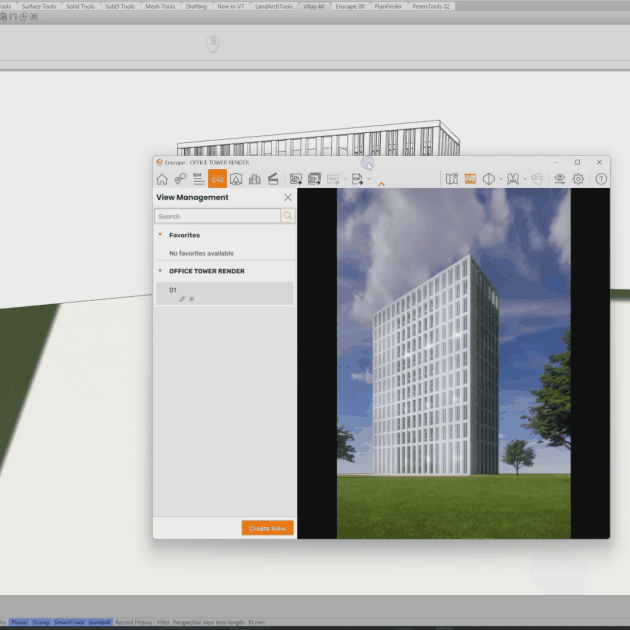
Task: Open the Asset Library buildings icon
Action: pyautogui.click(x=254, y=179)
